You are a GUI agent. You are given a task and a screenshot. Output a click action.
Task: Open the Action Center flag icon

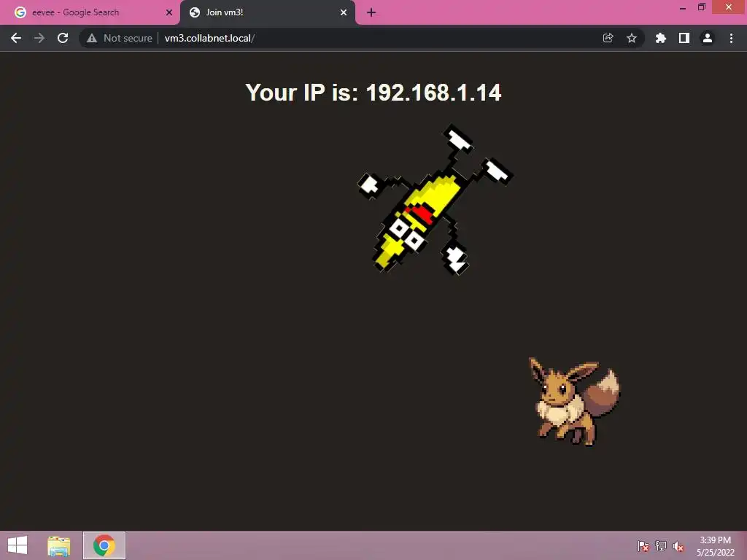(643, 546)
